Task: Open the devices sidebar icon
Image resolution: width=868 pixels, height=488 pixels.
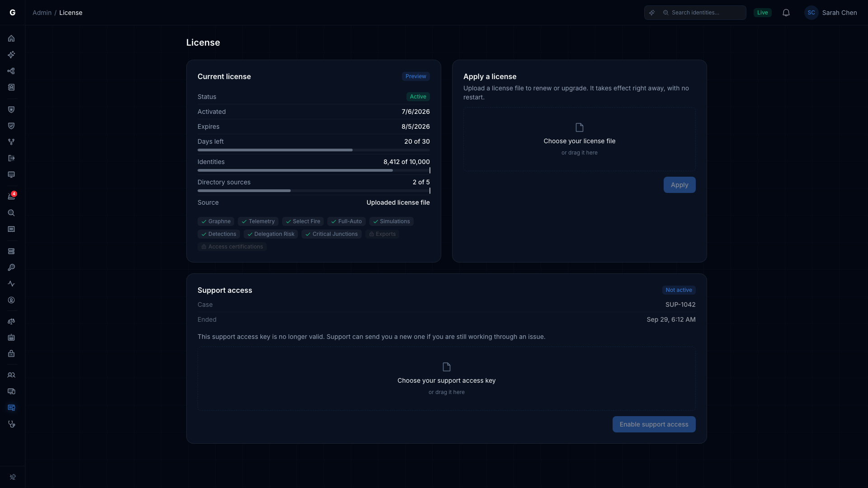Action: [x=11, y=391]
